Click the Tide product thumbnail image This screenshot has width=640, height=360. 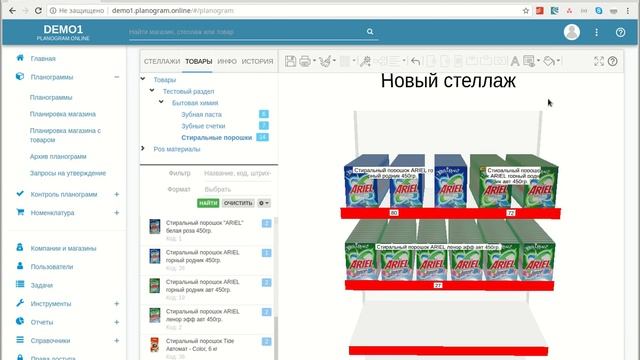[155, 344]
